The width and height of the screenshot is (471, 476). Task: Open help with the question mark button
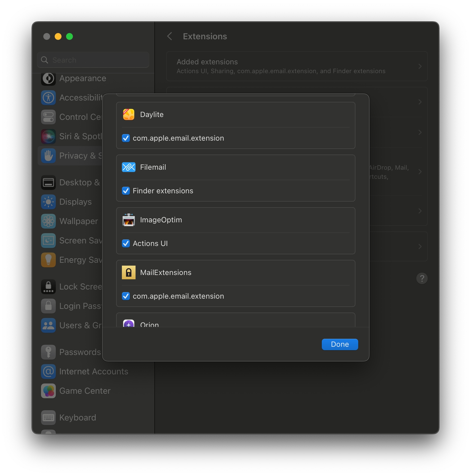[422, 278]
